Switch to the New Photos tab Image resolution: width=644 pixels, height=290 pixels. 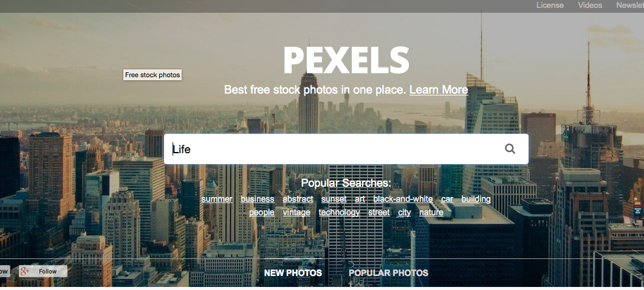tap(293, 273)
